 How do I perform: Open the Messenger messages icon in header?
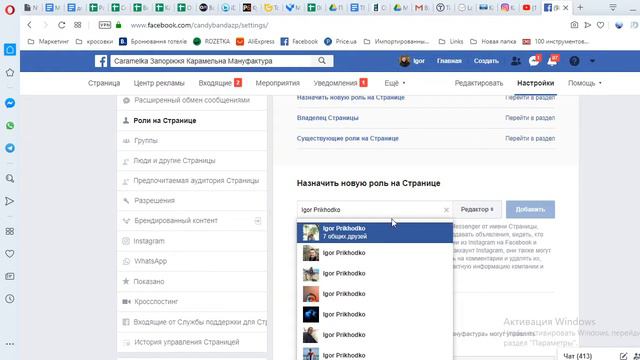click(533, 61)
